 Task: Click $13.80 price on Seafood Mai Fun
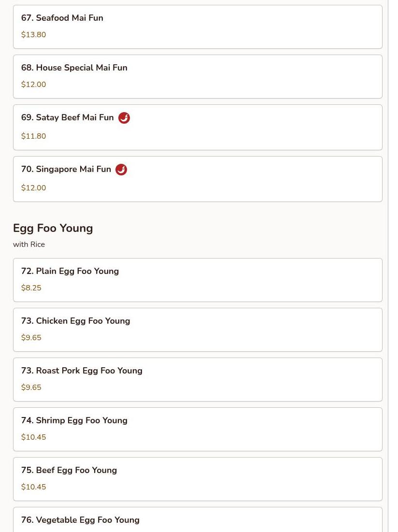coord(33,35)
